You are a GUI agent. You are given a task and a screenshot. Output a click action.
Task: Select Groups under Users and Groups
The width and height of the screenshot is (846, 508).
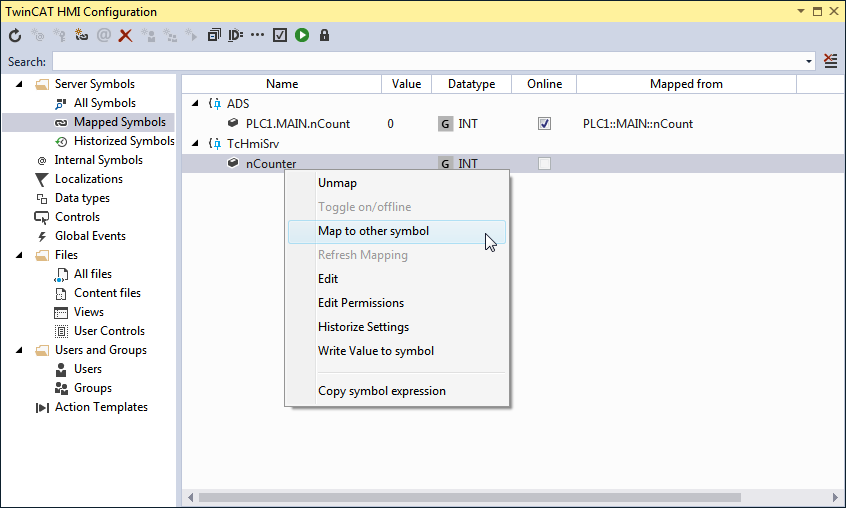93,388
